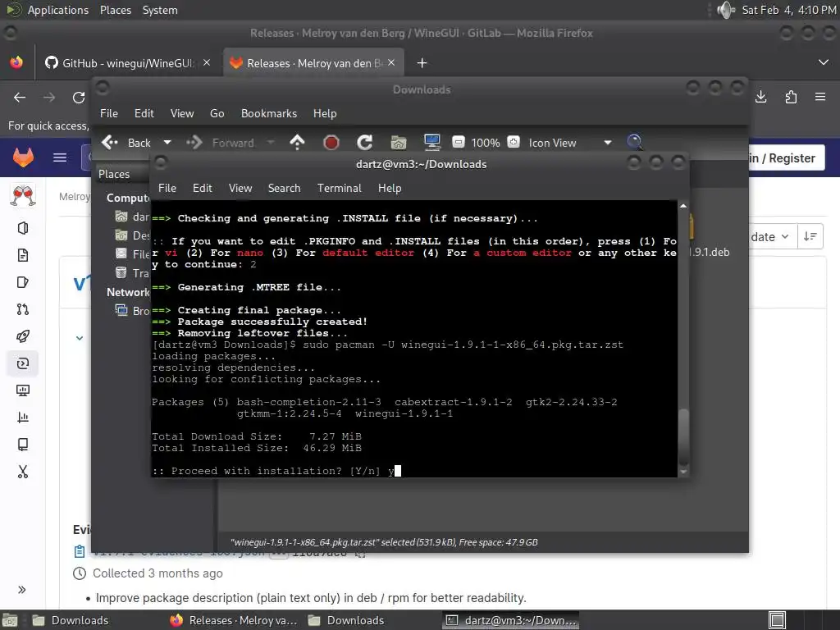Open Firefox extensions puzzle icon
This screenshot has height=630, width=840.
click(x=791, y=97)
